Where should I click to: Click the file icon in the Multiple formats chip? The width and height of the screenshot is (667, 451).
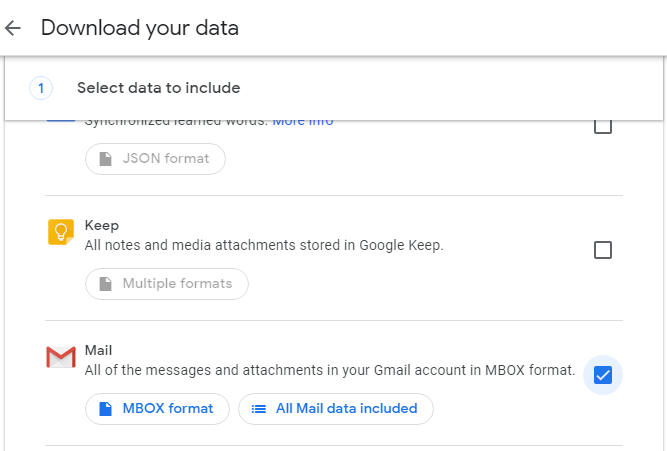click(x=105, y=283)
